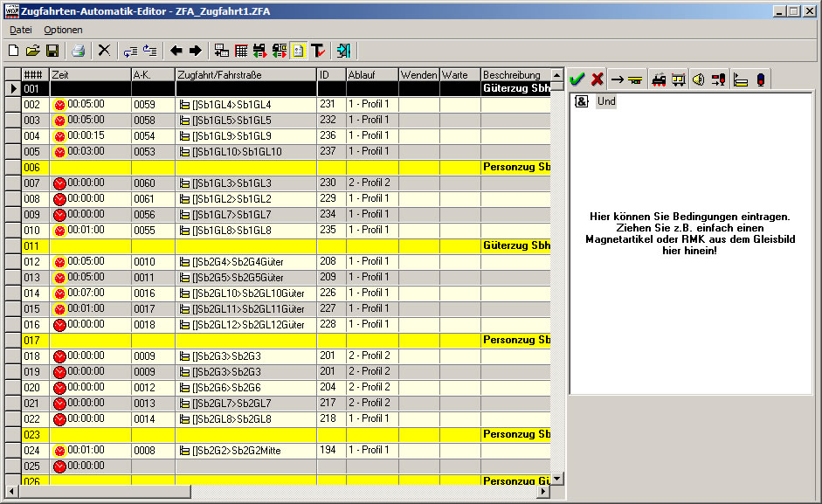The width and height of the screenshot is (822, 504).
Task: Open an existing file via folder icon
Action: tap(32, 51)
